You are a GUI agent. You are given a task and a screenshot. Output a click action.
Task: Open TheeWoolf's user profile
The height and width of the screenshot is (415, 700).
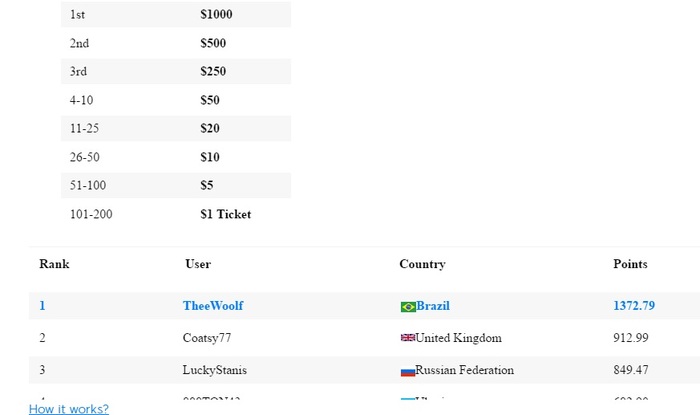click(x=213, y=306)
